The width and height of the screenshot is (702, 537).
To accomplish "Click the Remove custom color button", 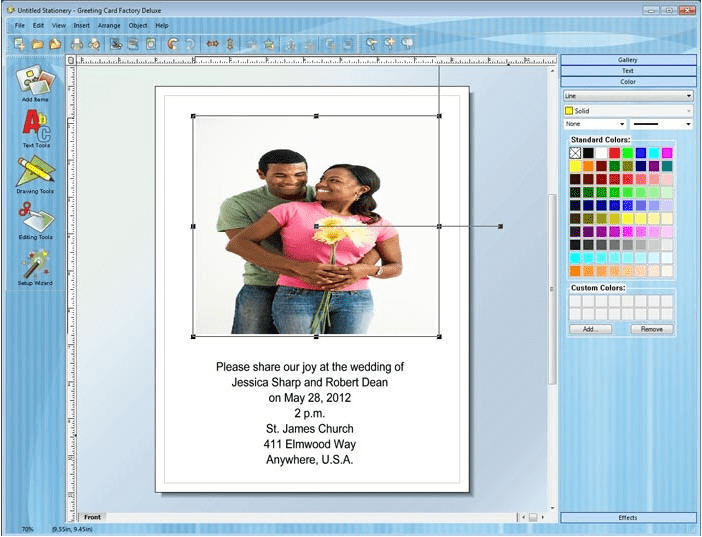I will click(x=651, y=329).
